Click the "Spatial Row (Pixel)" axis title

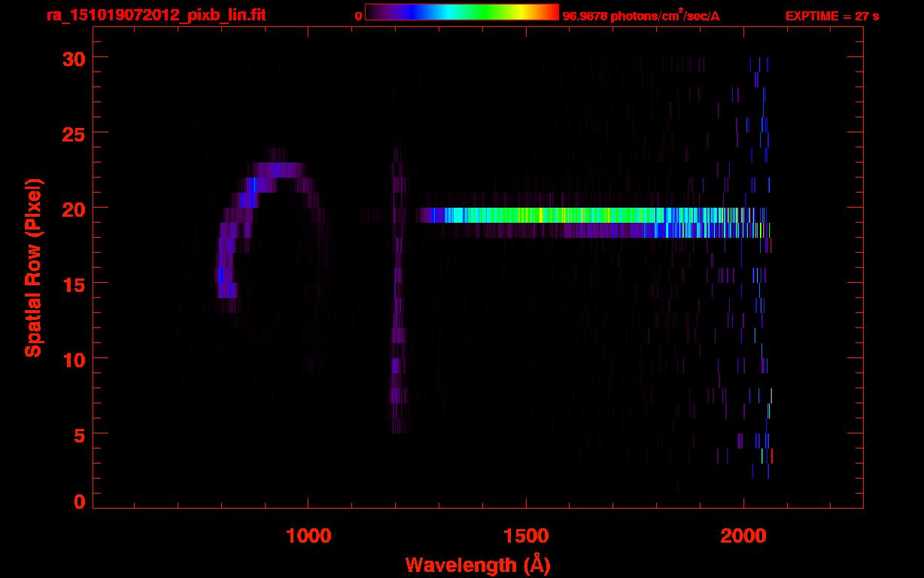[33, 268]
